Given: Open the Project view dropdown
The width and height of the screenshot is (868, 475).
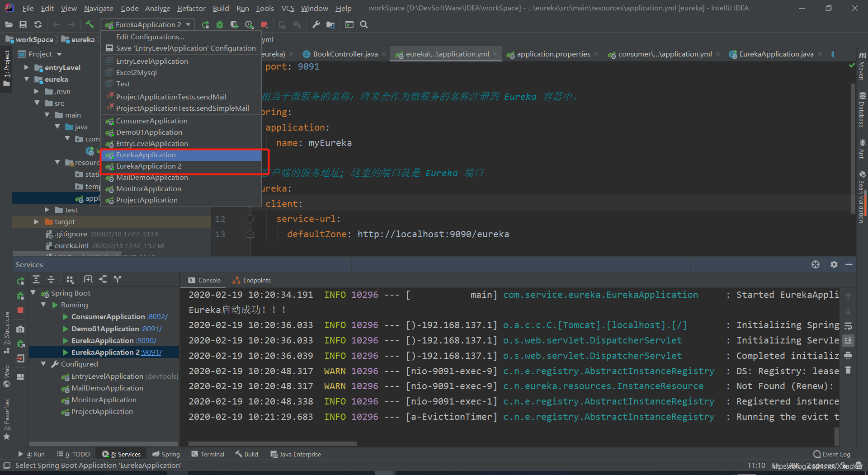Looking at the screenshot, I should [x=59, y=54].
